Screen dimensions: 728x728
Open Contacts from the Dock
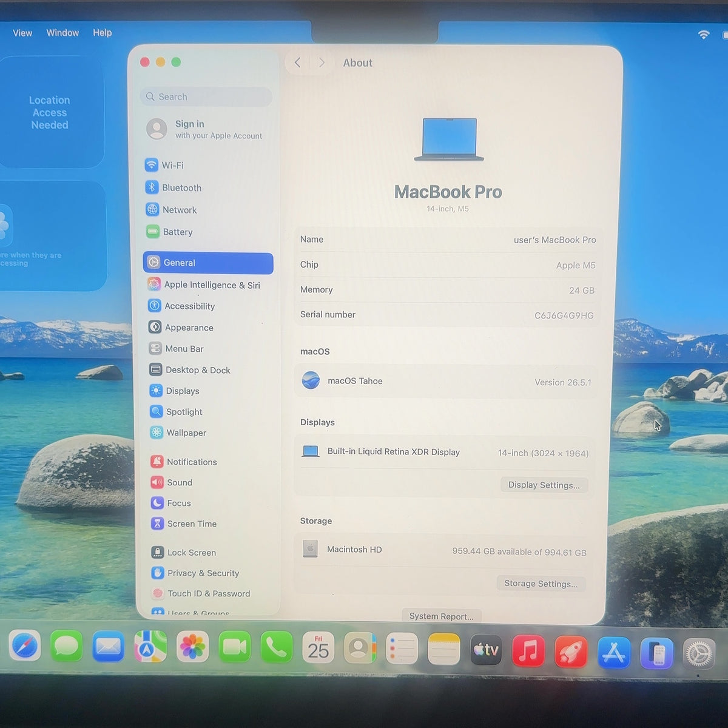point(360,649)
